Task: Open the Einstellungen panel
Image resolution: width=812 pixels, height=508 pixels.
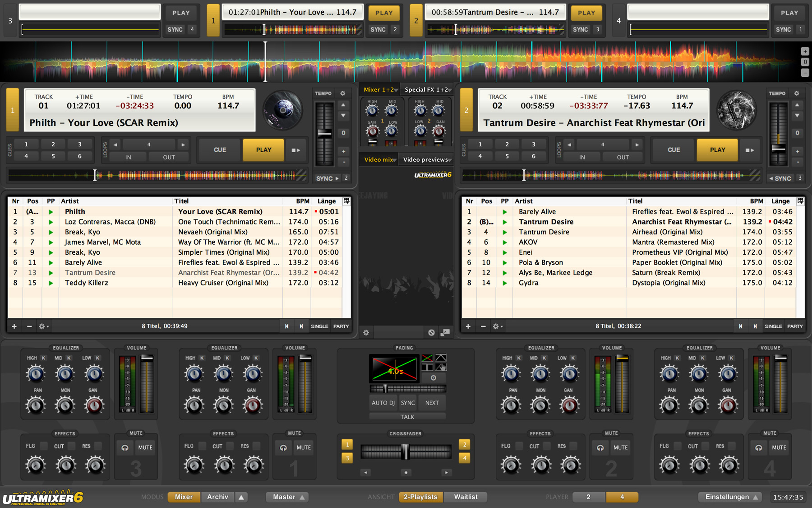Action: [x=729, y=497]
